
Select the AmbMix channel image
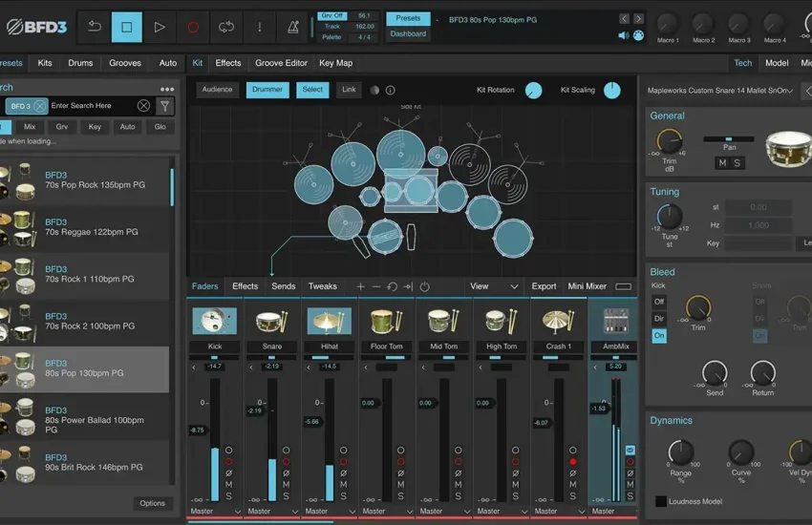[x=616, y=321]
